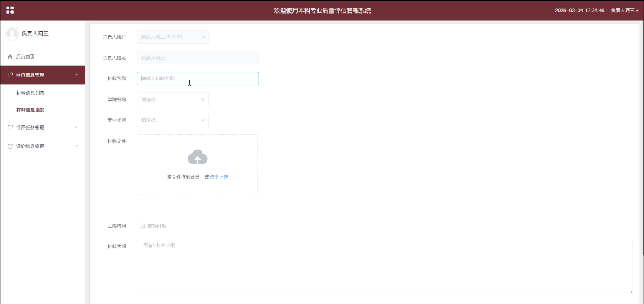Click the 选择日期 date field
The image size is (644, 304).
(x=174, y=226)
